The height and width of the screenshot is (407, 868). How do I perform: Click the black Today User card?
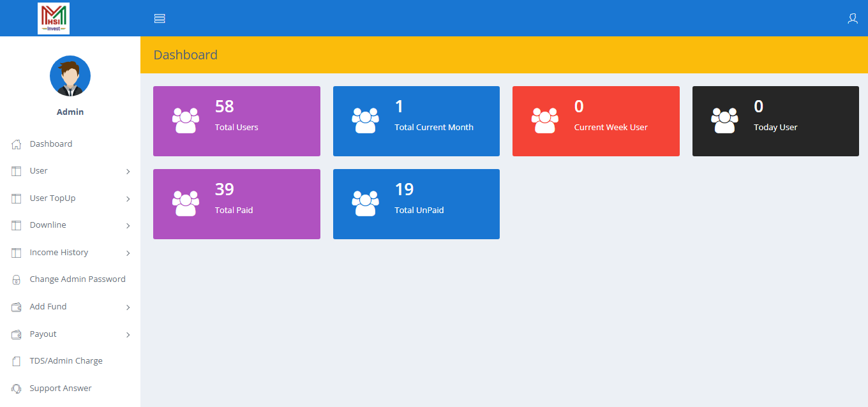(x=775, y=121)
